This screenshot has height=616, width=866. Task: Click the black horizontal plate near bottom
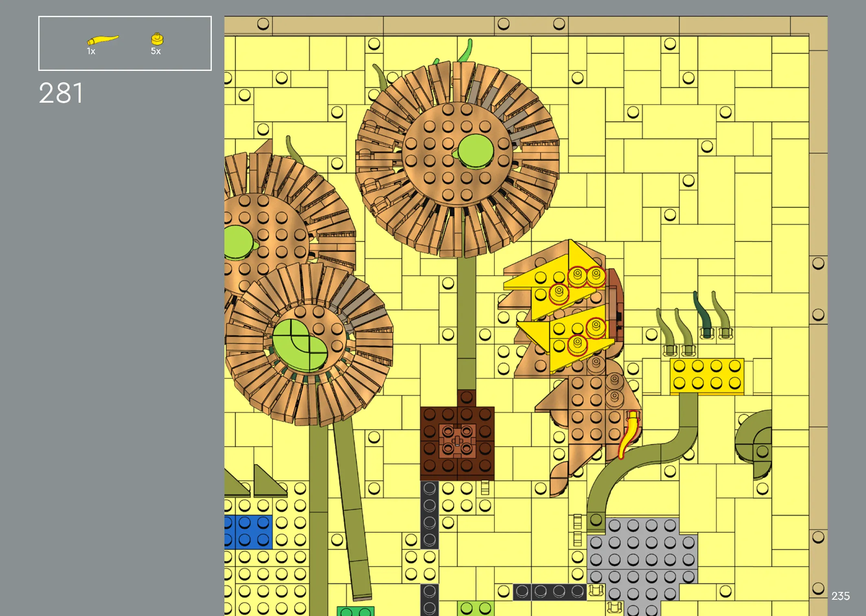tap(549, 592)
